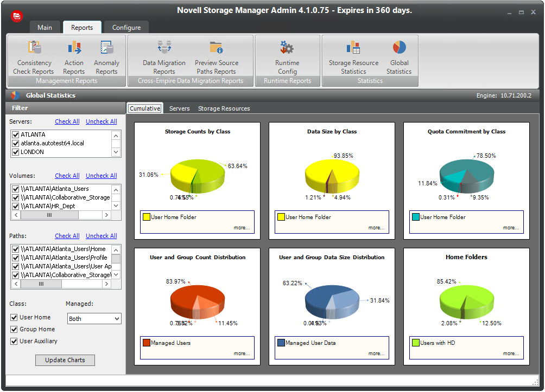This screenshot has height=392, width=545.
Task: Toggle the Group Home checkbox
Action: click(15, 329)
